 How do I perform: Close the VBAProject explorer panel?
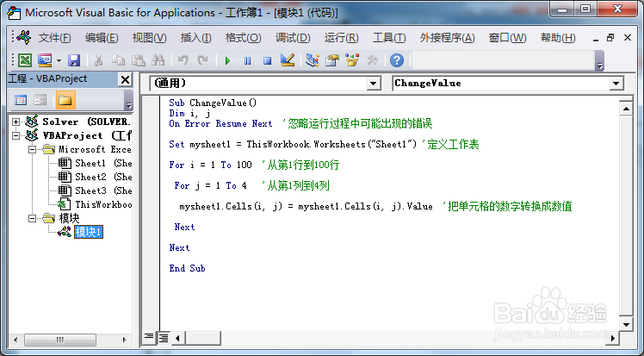pos(125,79)
